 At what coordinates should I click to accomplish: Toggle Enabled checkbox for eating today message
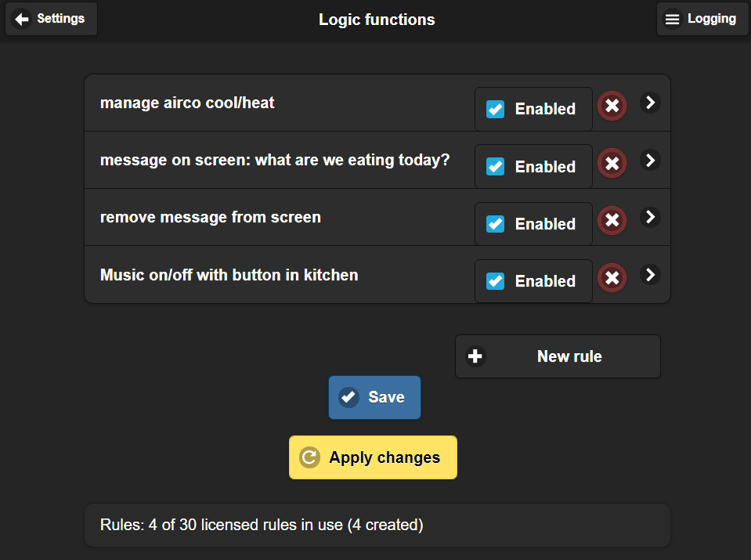[495, 167]
